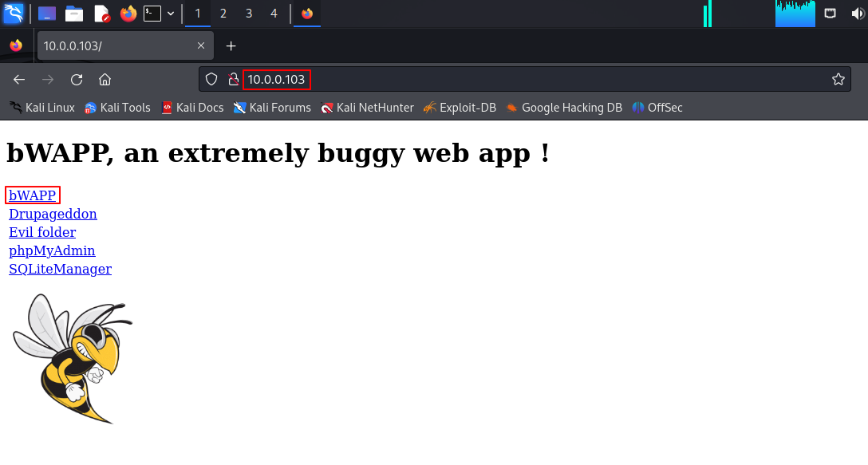Follow the Drupageddon link
The image size is (868, 465).
(x=53, y=214)
